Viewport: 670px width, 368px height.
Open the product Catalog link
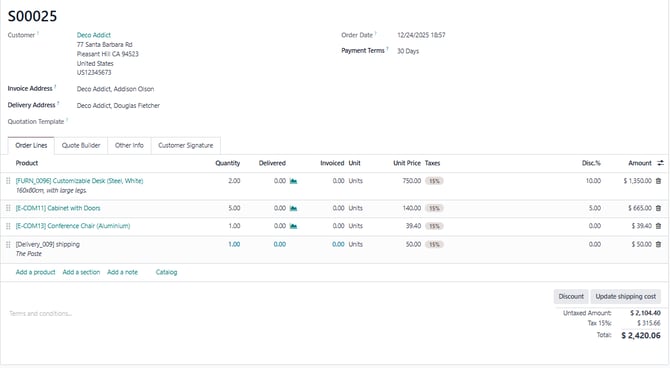coord(166,272)
